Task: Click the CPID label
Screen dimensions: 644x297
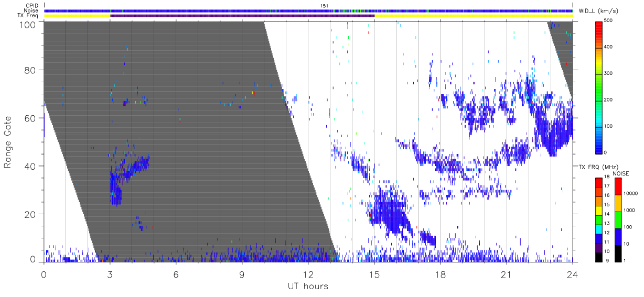Action: coord(33,5)
